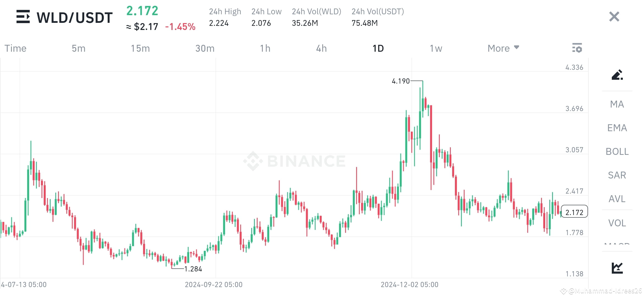
Task: Open the Time interval selector
Action: click(15, 48)
